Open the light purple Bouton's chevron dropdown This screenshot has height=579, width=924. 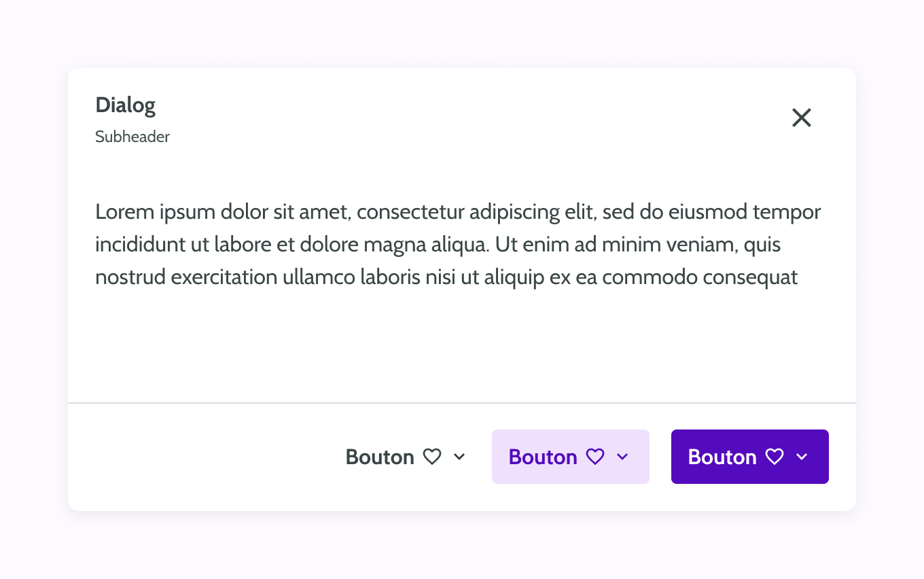[x=622, y=457]
